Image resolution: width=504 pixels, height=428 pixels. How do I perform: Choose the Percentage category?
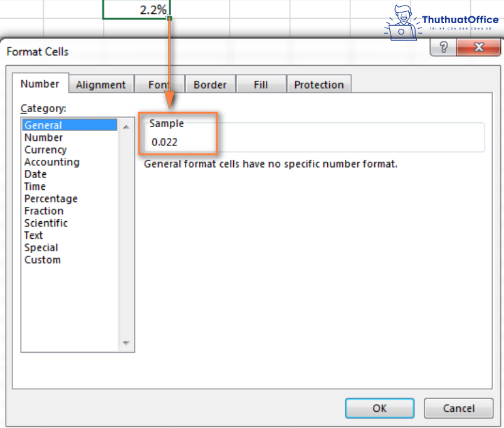(x=51, y=199)
